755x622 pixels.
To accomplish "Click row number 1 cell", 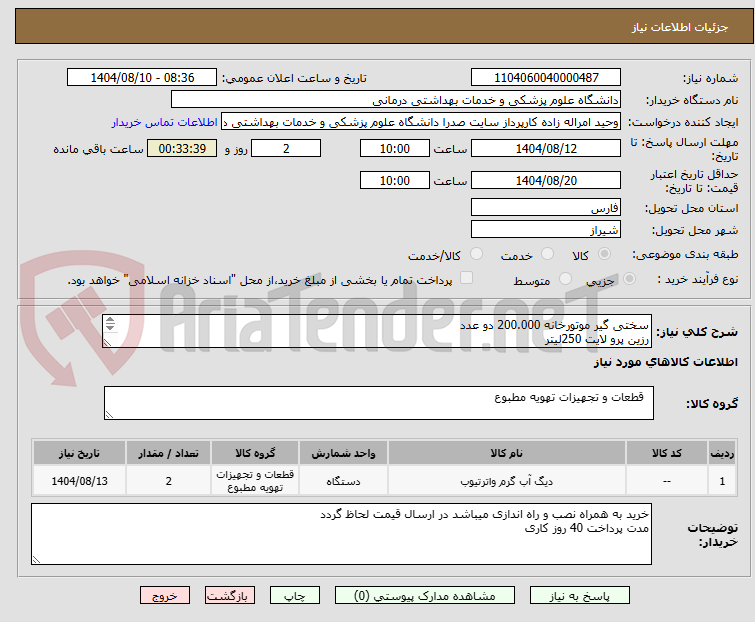I will point(722,481).
